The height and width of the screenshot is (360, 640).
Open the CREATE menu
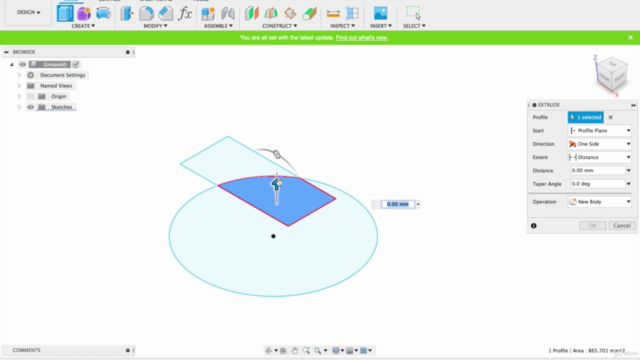(83, 26)
